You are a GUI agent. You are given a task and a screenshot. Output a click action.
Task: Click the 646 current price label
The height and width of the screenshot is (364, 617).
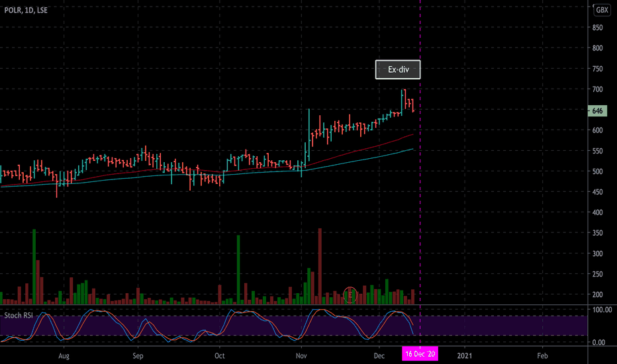[597, 111]
